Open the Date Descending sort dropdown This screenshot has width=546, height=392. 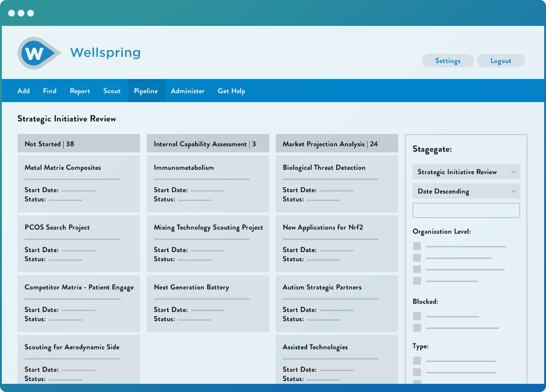[x=466, y=191]
